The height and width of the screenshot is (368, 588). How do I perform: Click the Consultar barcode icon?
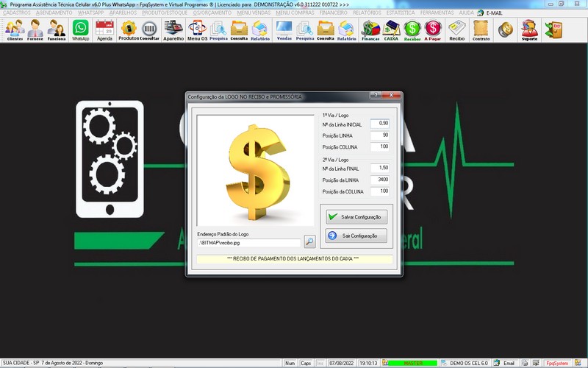[149, 30]
